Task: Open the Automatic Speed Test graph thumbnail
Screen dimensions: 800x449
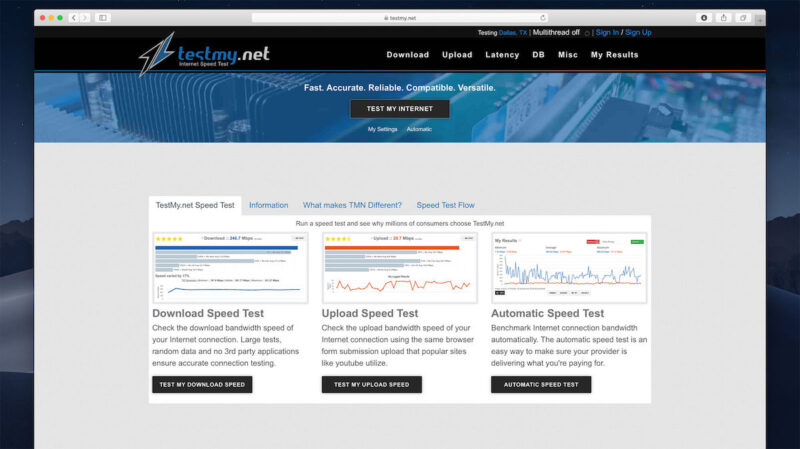Action: [x=569, y=268]
